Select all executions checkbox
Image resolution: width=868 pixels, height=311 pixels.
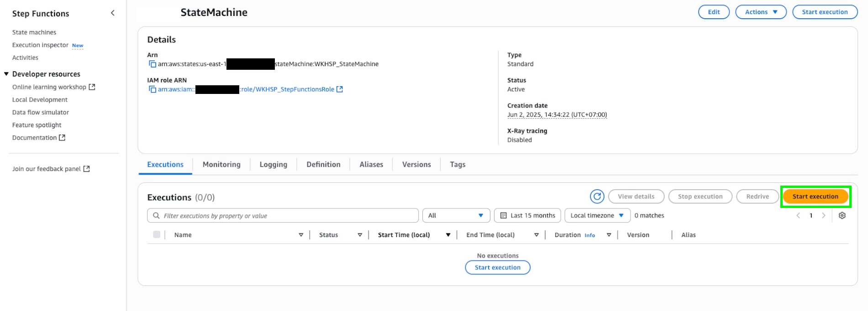[x=157, y=234]
